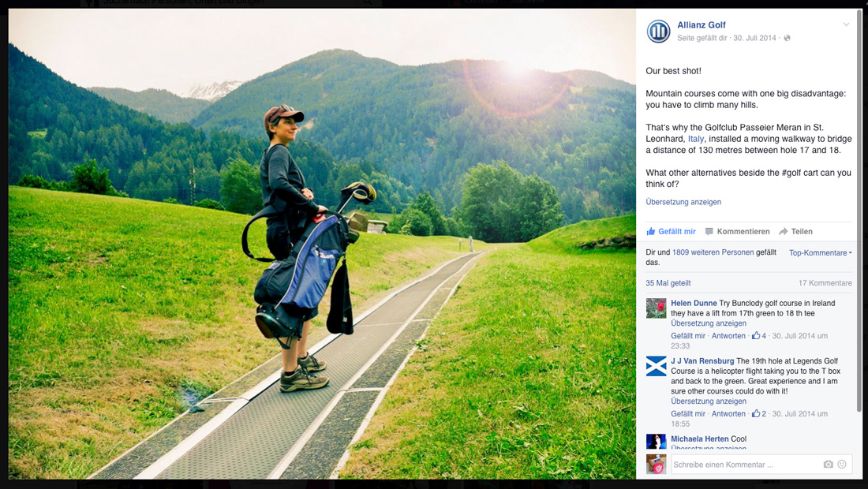The width and height of the screenshot is (868, 489).
Task: Translate J J Van Rensburg's comment
Action: (x=709, y=401)
